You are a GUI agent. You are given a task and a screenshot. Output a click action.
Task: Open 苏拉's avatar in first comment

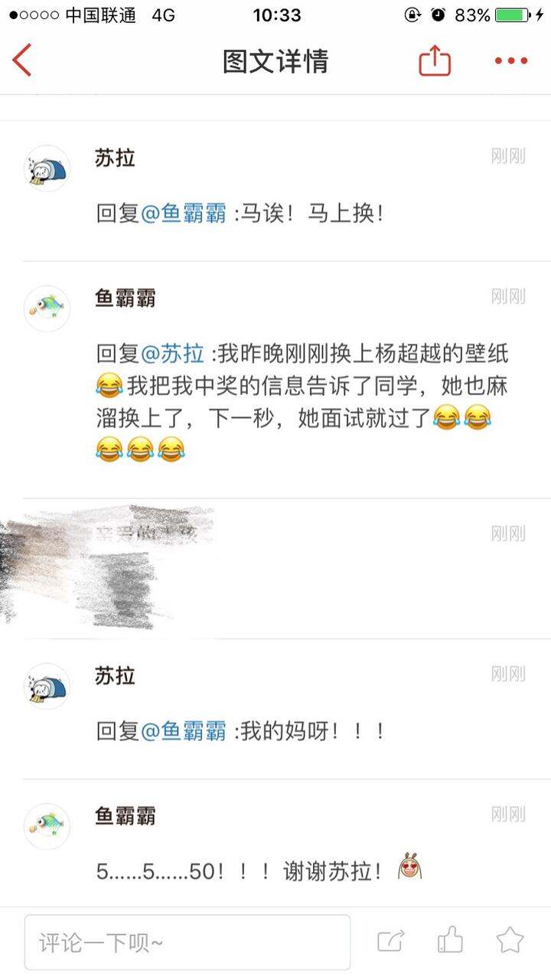coord(47,168)
